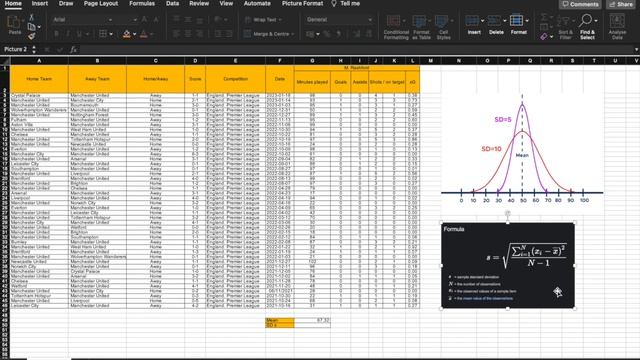Toggle Bold formatting

56,34
